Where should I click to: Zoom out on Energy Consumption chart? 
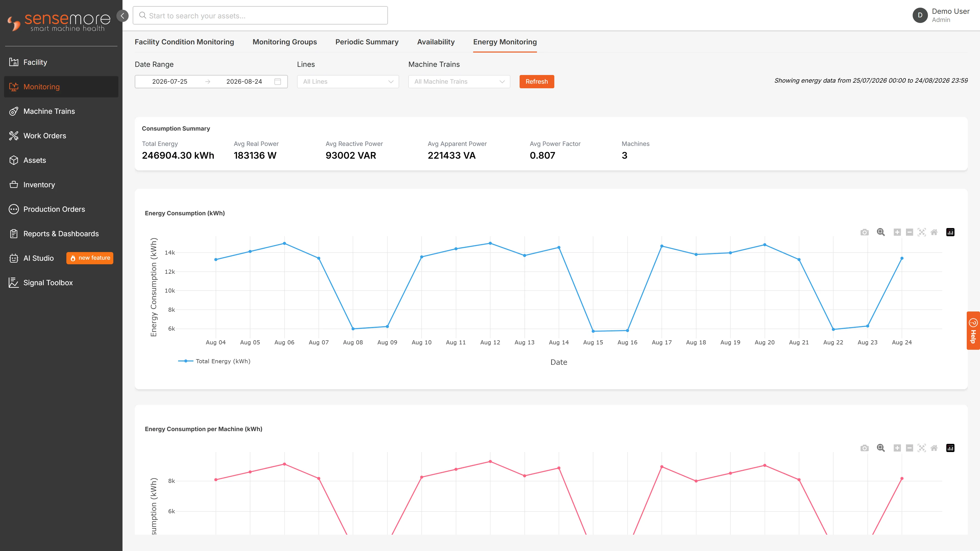point(909,232)
